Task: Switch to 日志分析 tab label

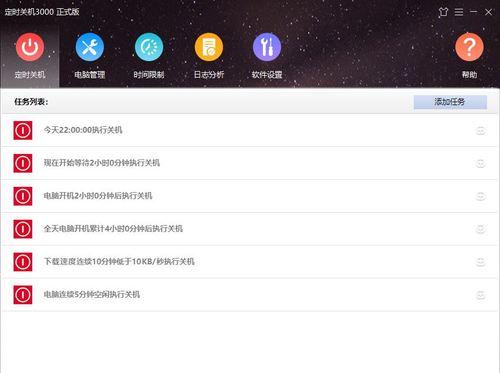Action: point(209,75)
